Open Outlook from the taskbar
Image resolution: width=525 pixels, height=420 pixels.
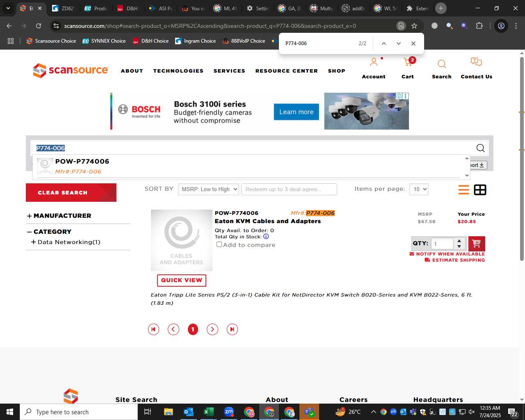[188, 412]
